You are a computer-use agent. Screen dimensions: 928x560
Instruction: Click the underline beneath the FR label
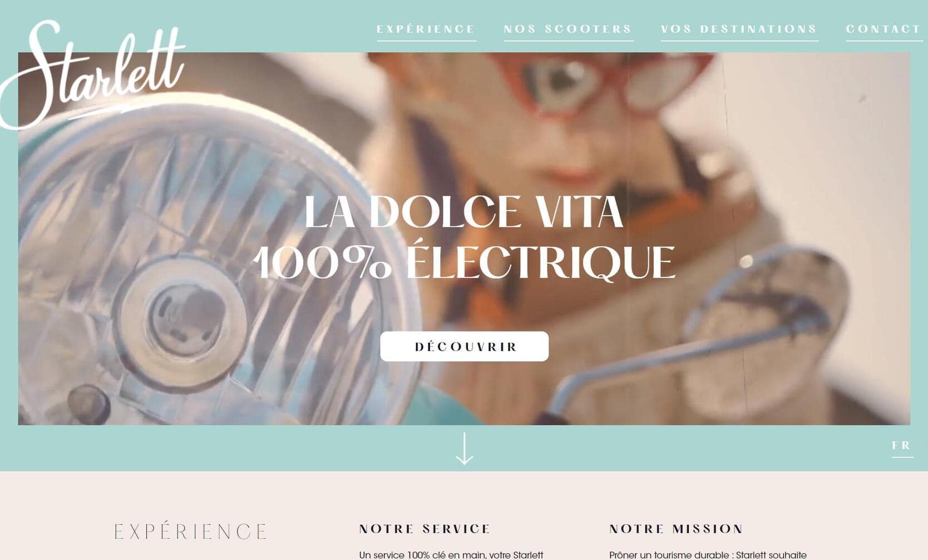[902, 457]
